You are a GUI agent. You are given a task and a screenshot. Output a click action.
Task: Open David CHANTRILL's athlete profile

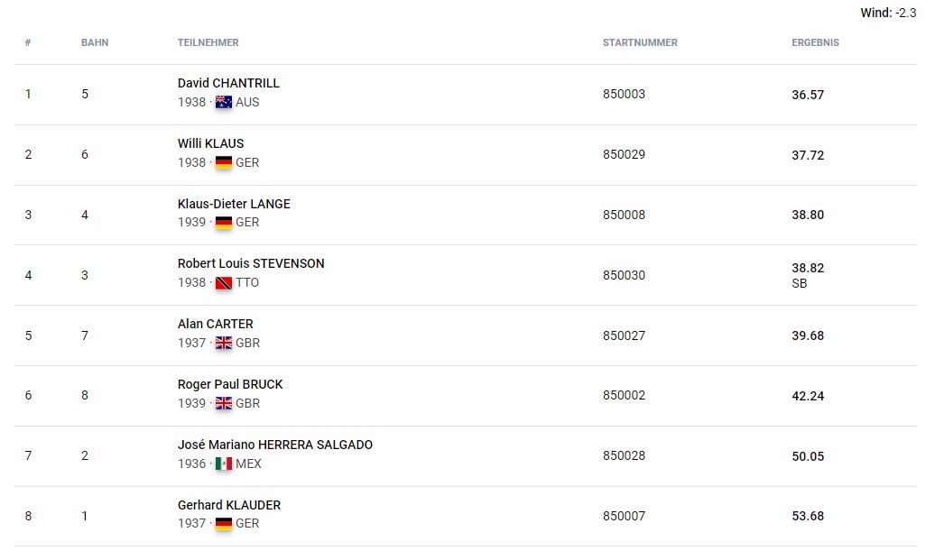[228, 83]
